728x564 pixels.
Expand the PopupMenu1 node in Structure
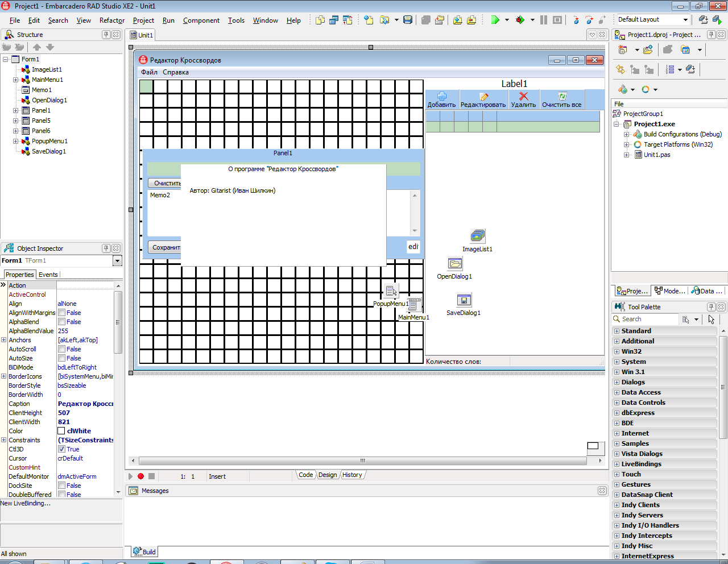[x=16, y=141]
